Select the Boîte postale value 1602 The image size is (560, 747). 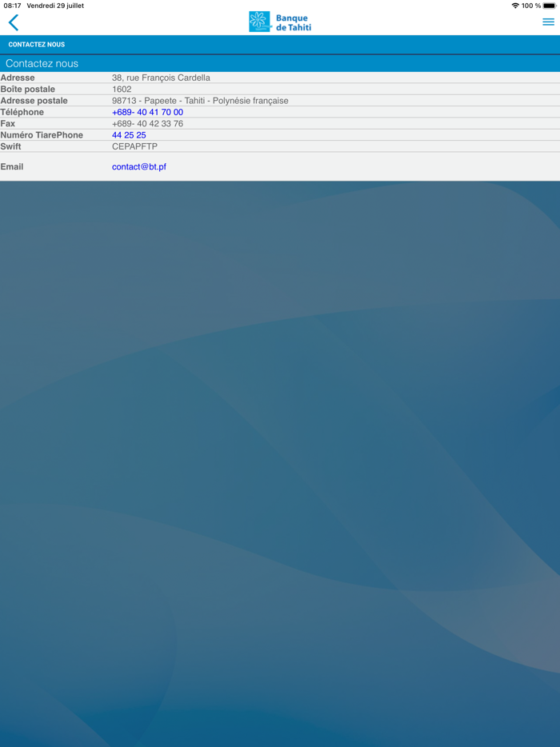(x=122, y=89)
